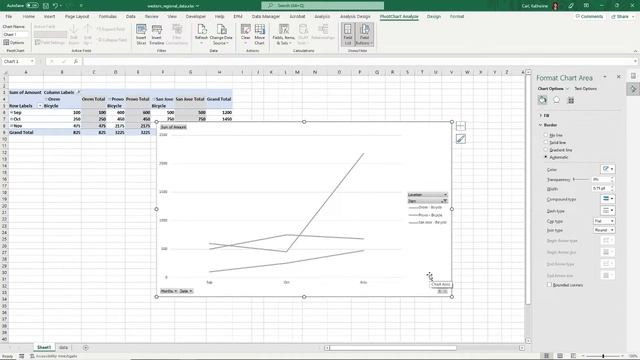Click the Save icon in title bar

pos(46,6)
